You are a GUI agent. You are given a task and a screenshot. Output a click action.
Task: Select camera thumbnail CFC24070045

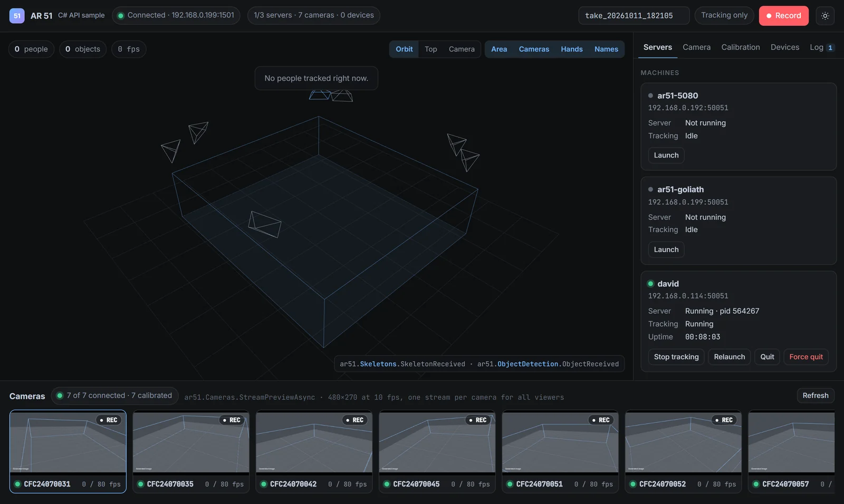437,452
